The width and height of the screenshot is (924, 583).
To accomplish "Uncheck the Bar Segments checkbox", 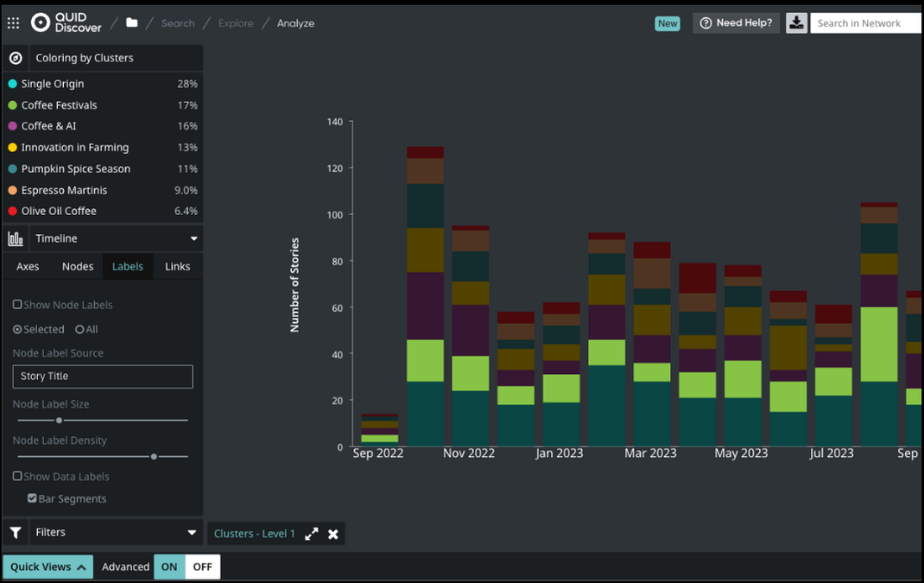I will tap(32, 498).
